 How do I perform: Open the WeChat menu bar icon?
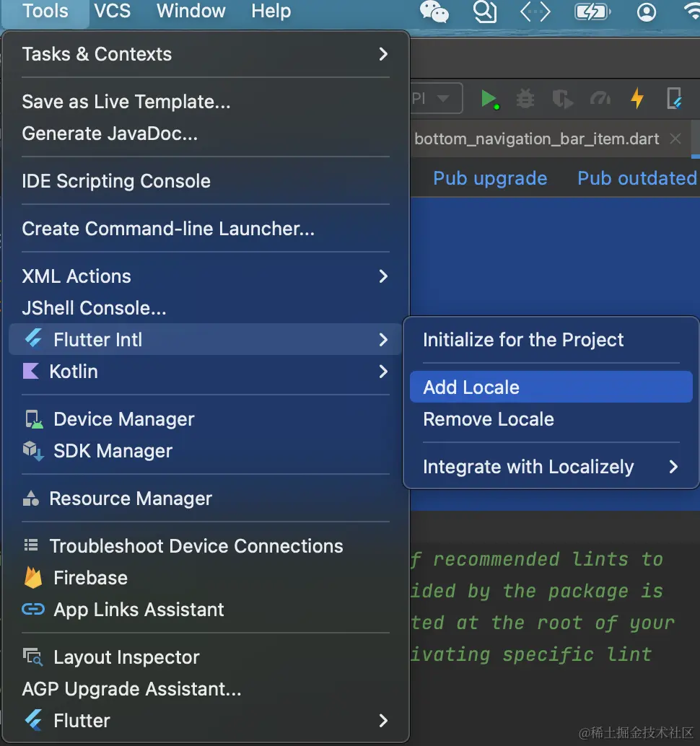click(434, 12)
